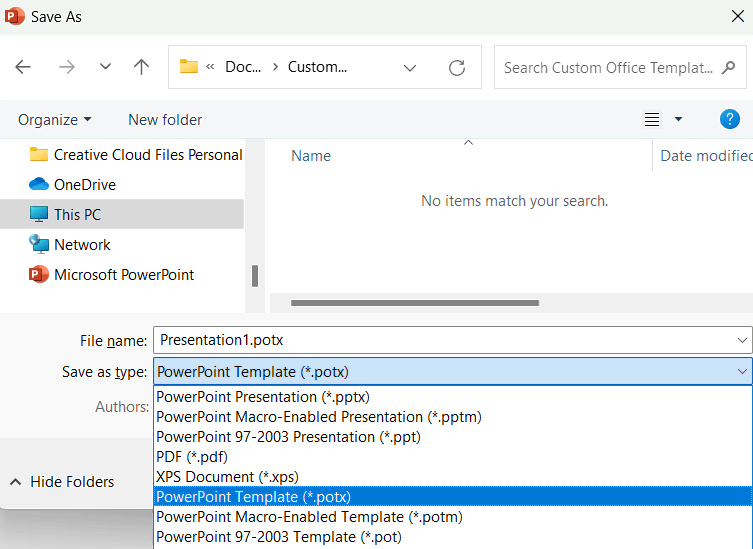This screenshot has width=753, height=549.
Task: Select Microsoft PowerPoint in sidebar
Action: pos(122,275)
